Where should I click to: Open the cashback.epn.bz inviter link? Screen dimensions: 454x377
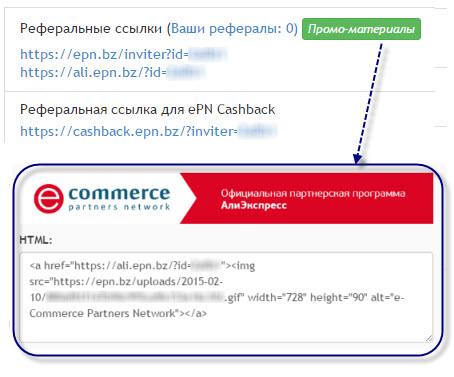coord(148,131)
